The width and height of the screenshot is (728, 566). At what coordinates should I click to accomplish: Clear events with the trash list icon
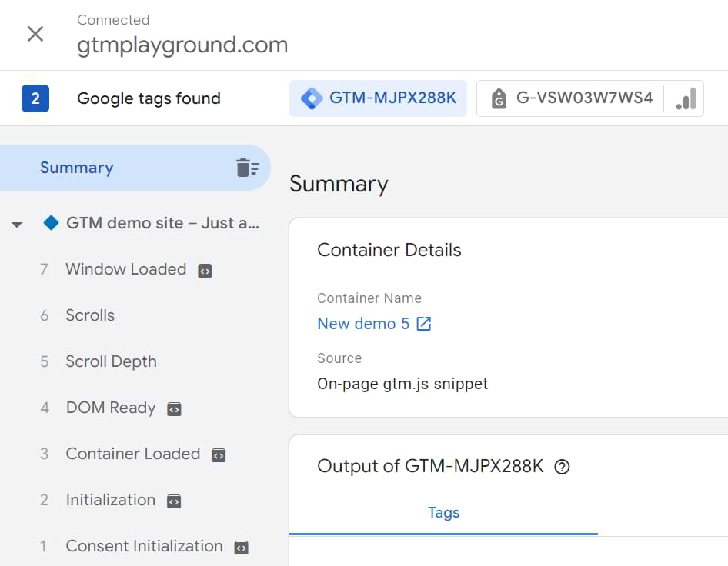click(x=248, y=168)
